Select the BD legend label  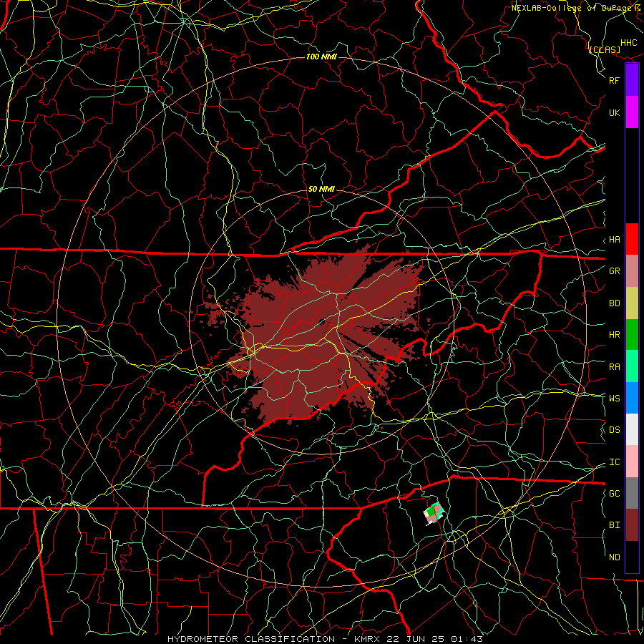pyautogui.click(x=614, y=303)
